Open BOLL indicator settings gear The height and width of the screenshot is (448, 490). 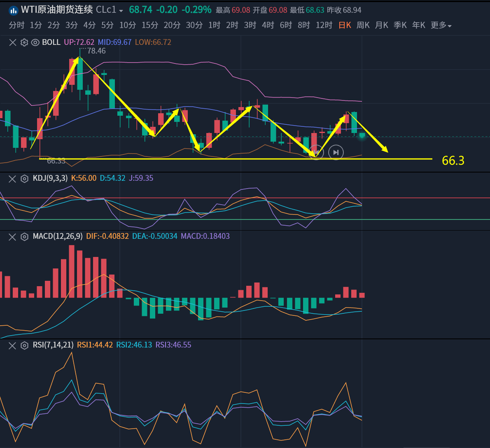24,42
